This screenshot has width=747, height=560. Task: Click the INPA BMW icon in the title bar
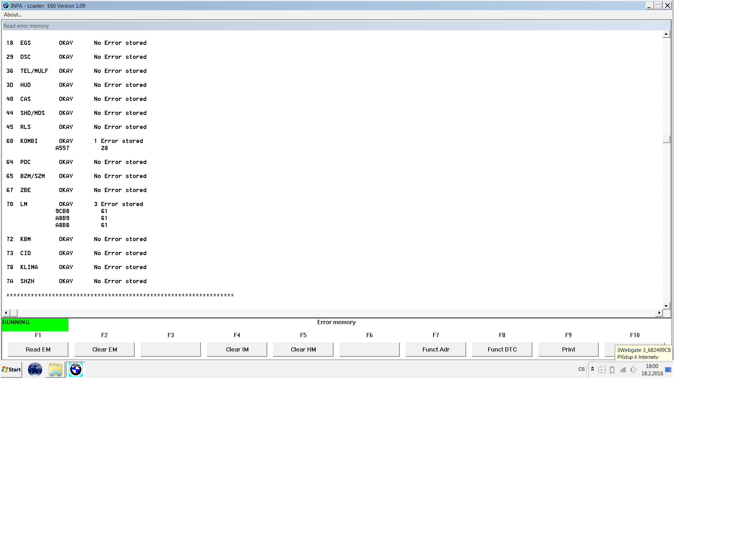pyautogui.click(x=6, y=6)
